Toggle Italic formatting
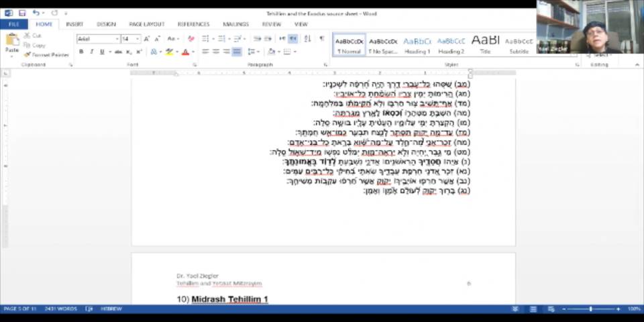The width and height of the screenshot is (644, 322). point(91,52)
